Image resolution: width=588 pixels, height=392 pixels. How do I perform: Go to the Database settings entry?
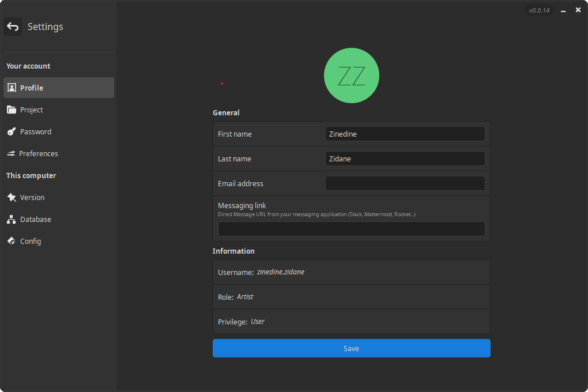click(36, 220)
